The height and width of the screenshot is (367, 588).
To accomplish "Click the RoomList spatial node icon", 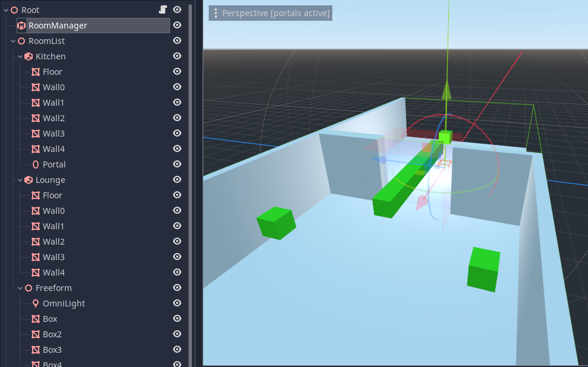I will [21, 40].
